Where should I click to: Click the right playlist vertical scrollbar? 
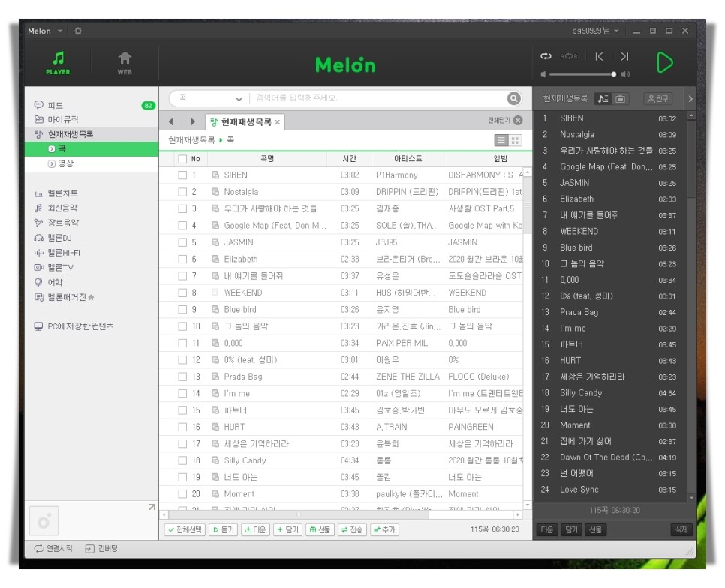pyautogui.click(x=692, y=159)
